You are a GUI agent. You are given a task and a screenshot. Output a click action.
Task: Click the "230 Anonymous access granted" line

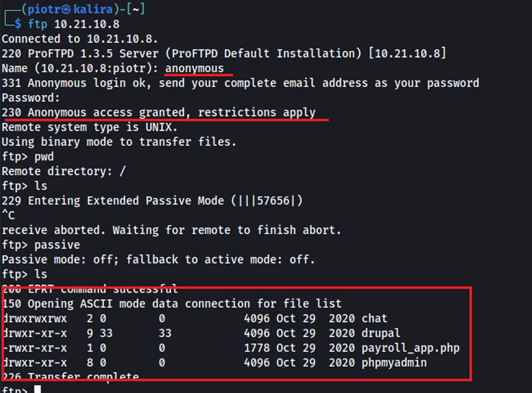(x=158, y=113)
